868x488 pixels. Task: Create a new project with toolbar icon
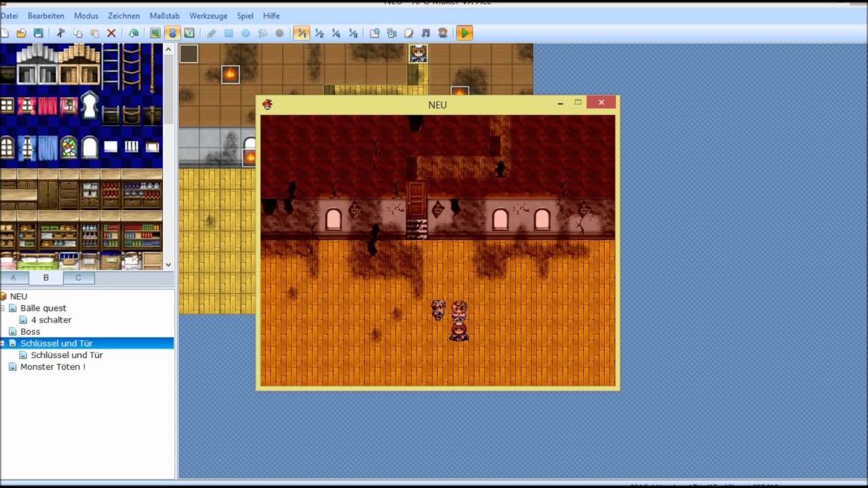tap(4, 33)
